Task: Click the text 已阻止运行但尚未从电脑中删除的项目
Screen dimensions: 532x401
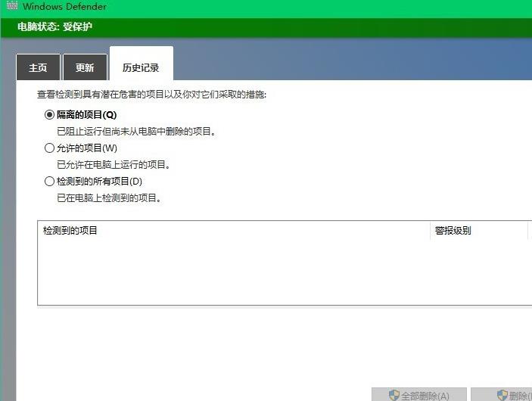Action: click(x=136, y=132)
